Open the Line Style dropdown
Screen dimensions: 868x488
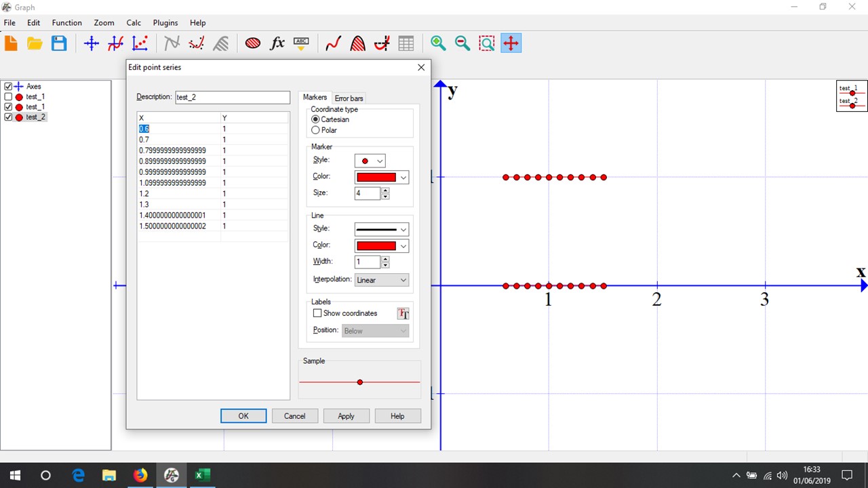(382, 229)
